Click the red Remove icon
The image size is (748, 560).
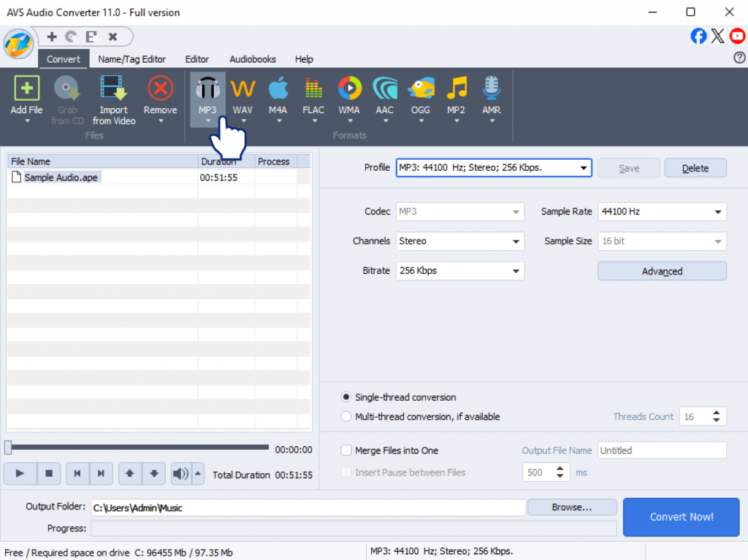click(160, 88)
